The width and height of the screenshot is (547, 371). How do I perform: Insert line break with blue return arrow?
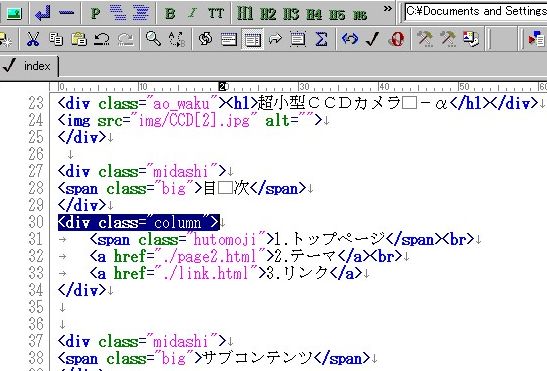point(43,14)
